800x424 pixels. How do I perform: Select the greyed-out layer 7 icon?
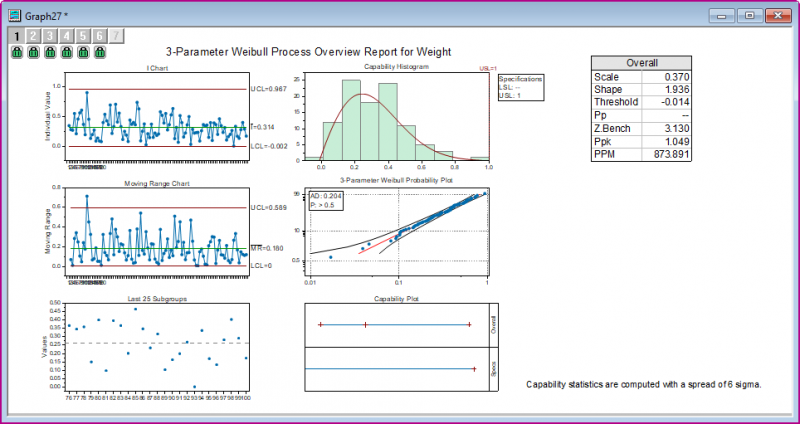pos(118,36)
